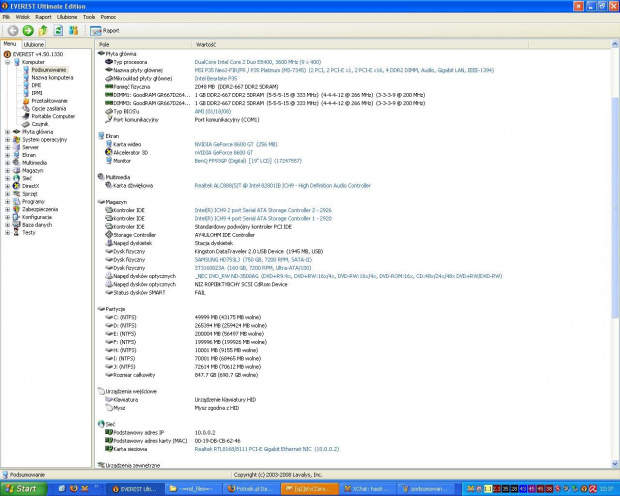Click the Zabezpieczenia shield icon

(x=16, y=209)
